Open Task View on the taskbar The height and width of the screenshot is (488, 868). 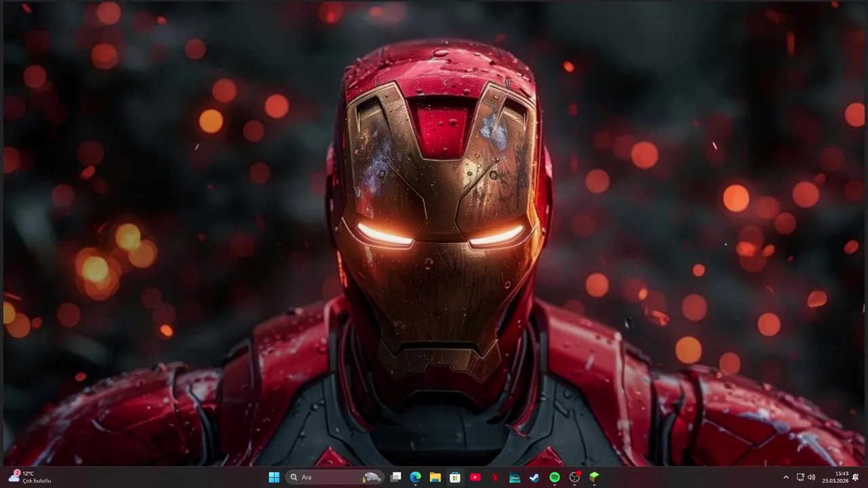click(x=396, y=477)
